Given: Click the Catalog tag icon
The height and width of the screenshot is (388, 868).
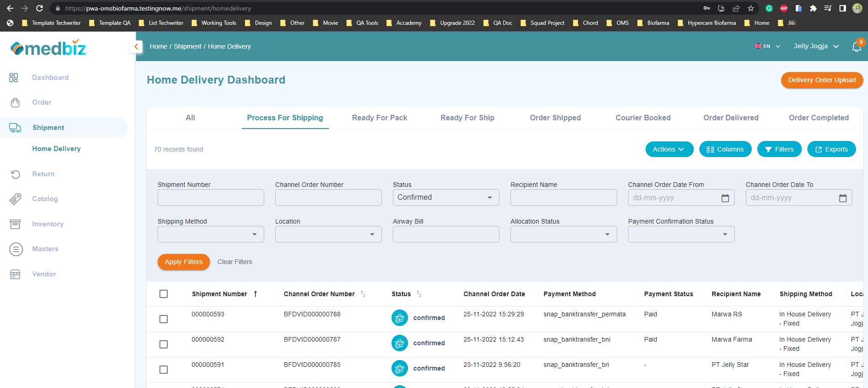Looking at the screenshot, I should point(15,199).
